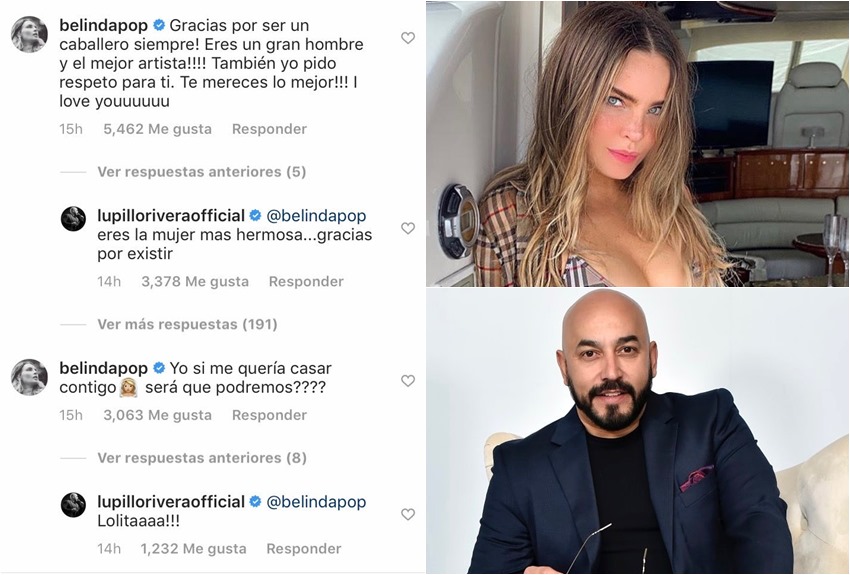
Task: Click Responder under the 3,063 likes comment
Action: pos(269,415)
